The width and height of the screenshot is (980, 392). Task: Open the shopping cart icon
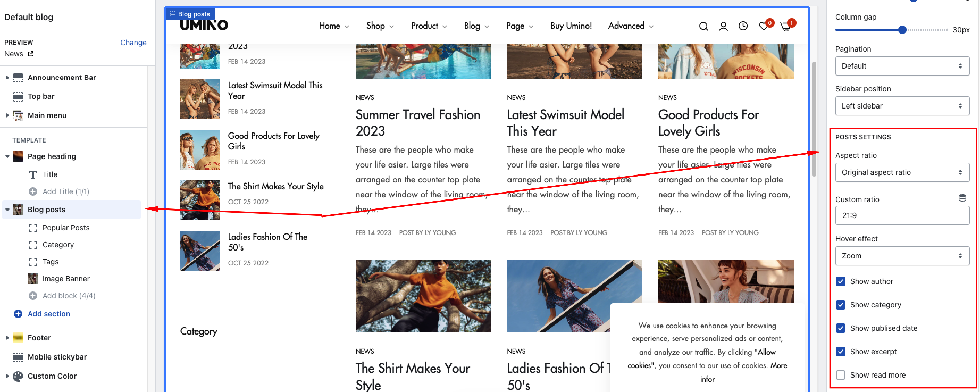785,26
